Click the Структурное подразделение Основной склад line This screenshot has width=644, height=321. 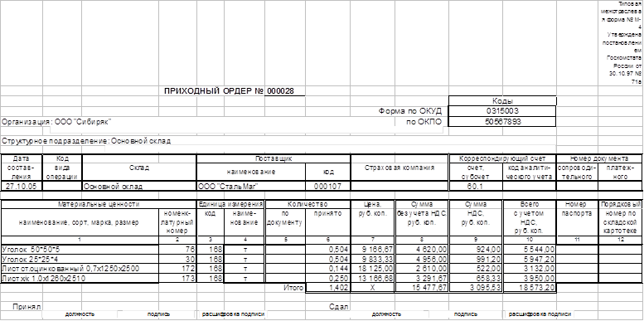coord(86,141)
